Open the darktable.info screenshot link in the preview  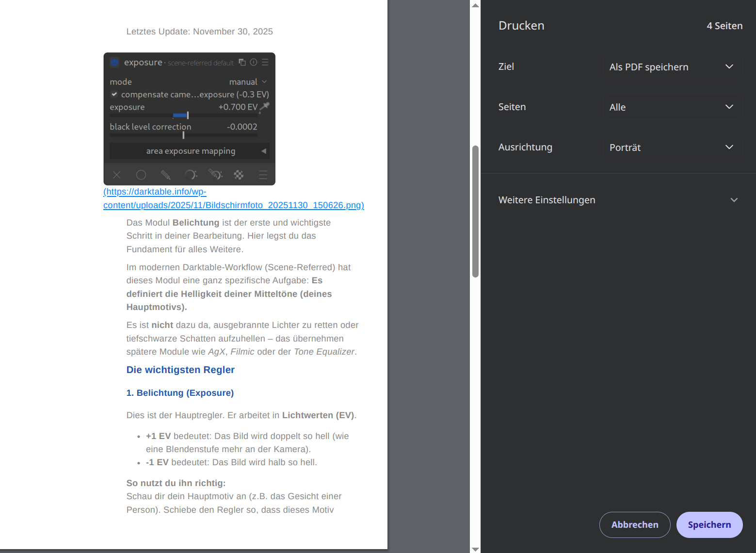[234, 198]
